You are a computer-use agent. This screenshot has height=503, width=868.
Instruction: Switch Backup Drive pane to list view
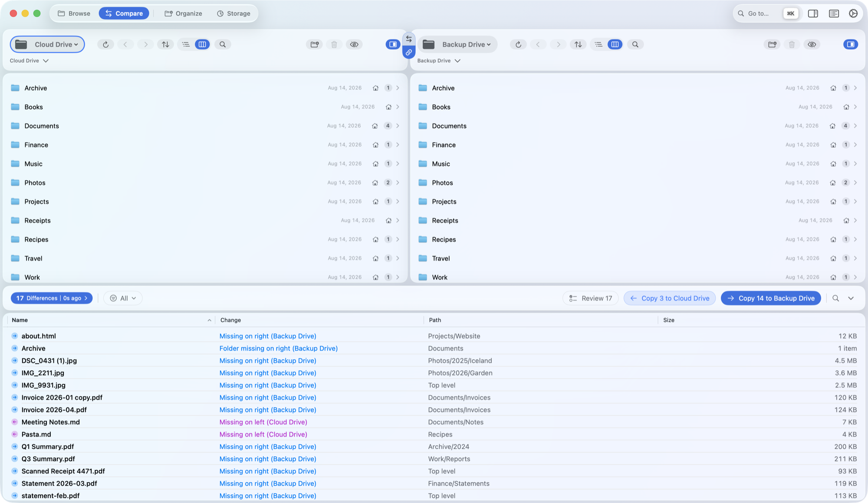(x=598, y=44)
